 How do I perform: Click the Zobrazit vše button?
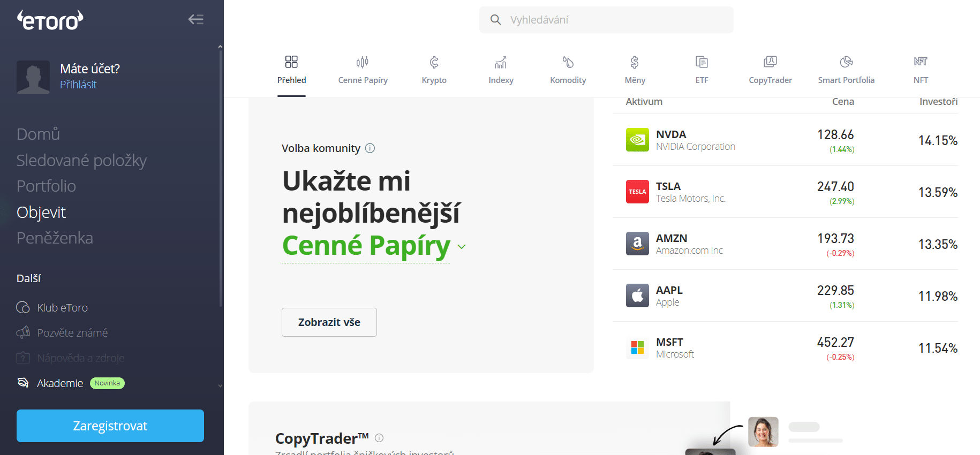pos(329,322)
